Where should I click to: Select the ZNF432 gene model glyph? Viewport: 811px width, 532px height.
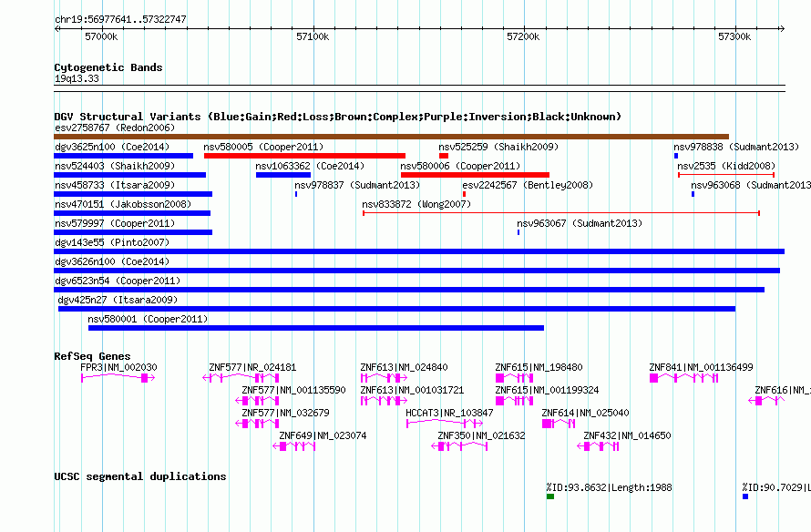[599, 446]
